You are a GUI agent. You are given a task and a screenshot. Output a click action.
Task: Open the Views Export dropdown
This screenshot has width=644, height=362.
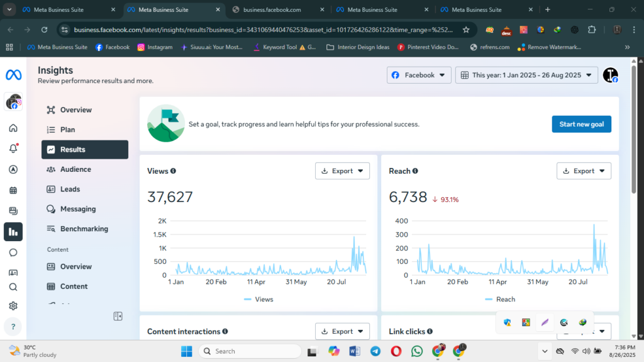342,171
